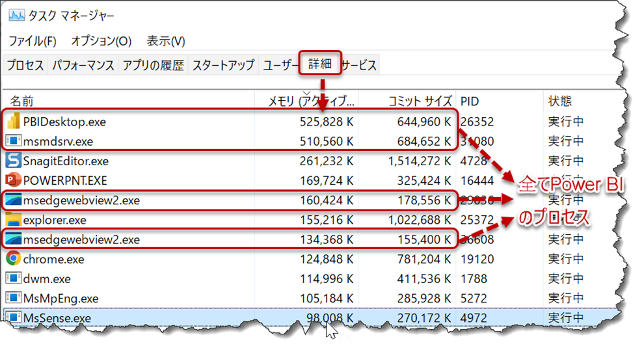Select the msmdsrv.exe process name
Image resolution: width=644 pixels, height=350 pixels.
pyautogui.click(x=58, y=141)
